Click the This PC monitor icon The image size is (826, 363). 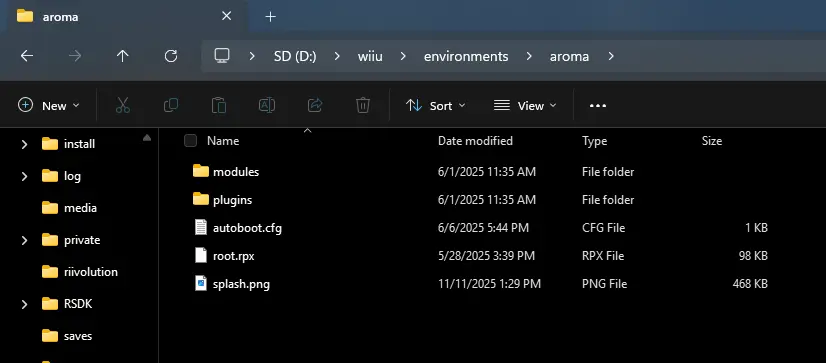point(222,56)
